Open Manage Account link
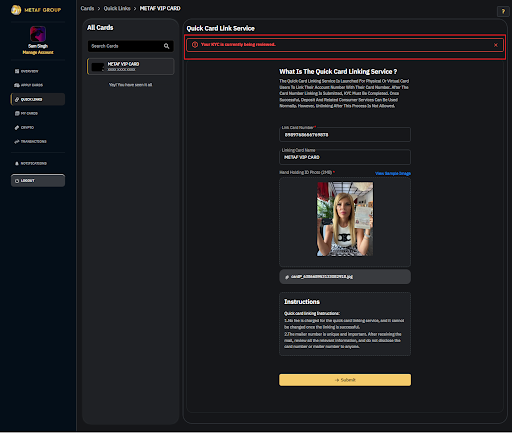512x433 pixels. click(x=38, y=52)
